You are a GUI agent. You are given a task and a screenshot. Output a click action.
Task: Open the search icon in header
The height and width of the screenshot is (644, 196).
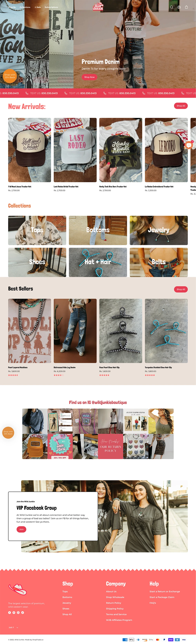pos(172,7)
